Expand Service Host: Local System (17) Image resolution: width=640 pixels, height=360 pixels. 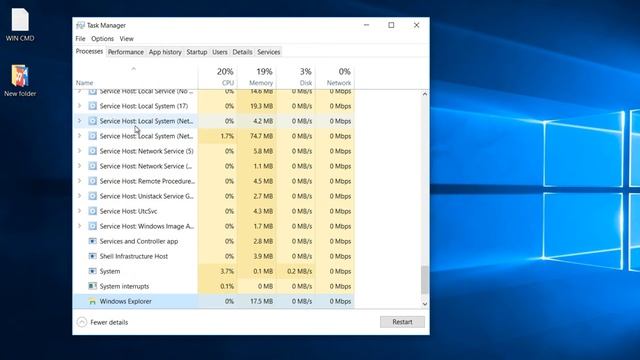click(80, 106)
